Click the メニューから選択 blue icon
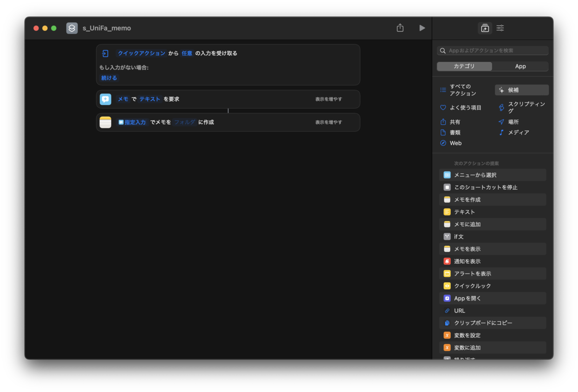Image resolution: width=578 pixels, height=392 pixels. click(x=447, y=175)
